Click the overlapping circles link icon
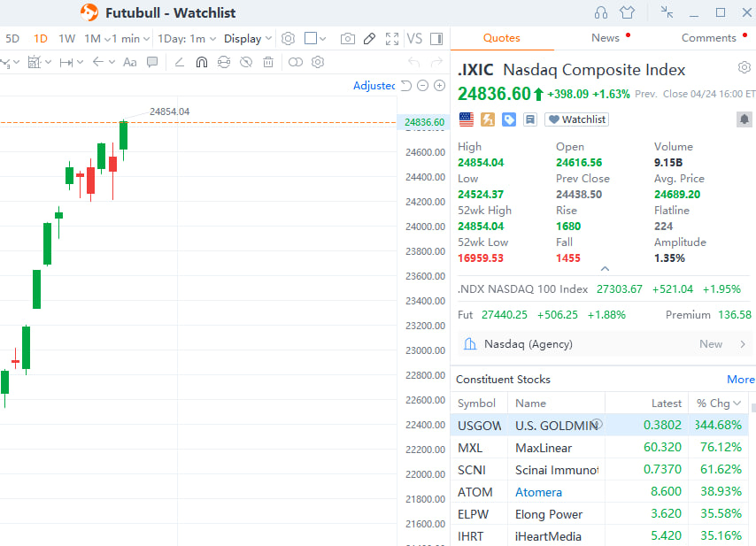Image resolution: width=756 pixels, height=546 pixels. tap(296, 62)
